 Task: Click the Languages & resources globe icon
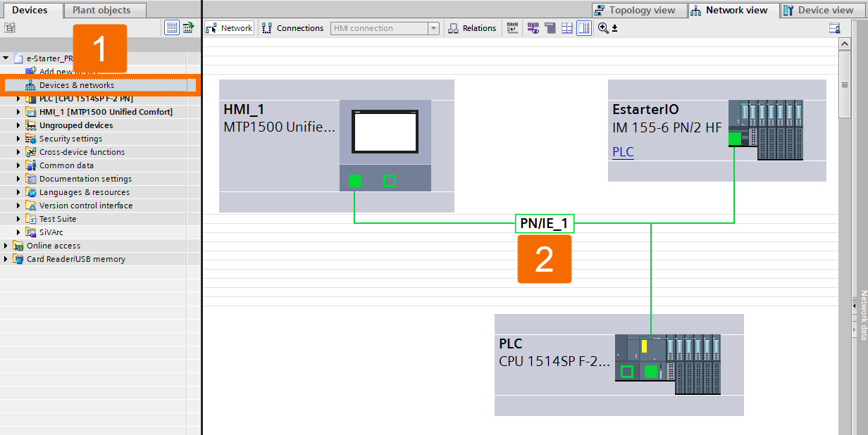(30, 192)
